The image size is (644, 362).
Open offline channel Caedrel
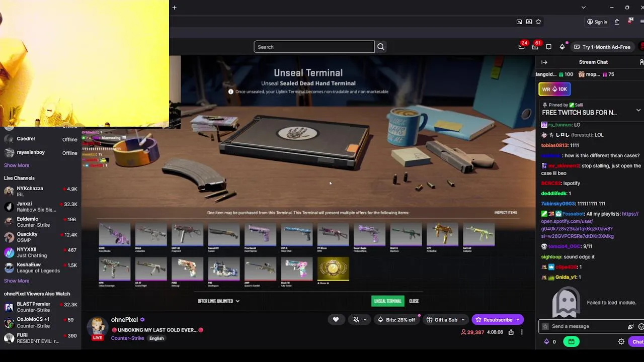tap(40, 139)
